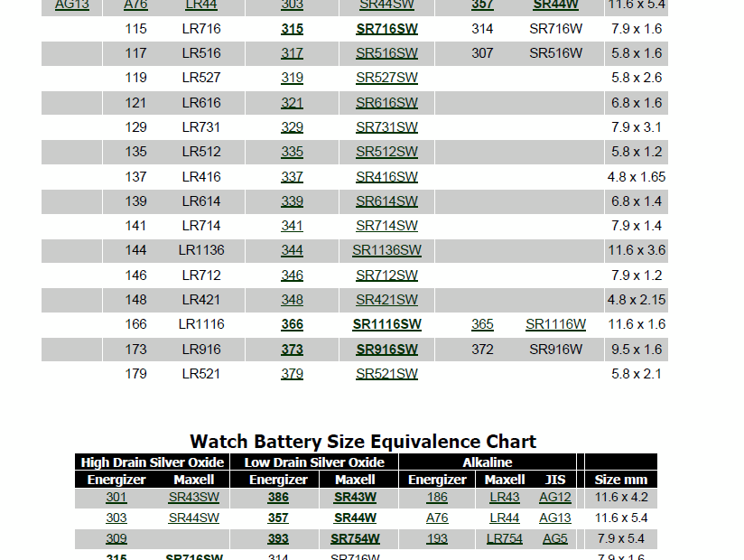This screenshot has width=744, height=560.
Task: Open the 186 alkaline Energizer link
Action: coord(437,498)
